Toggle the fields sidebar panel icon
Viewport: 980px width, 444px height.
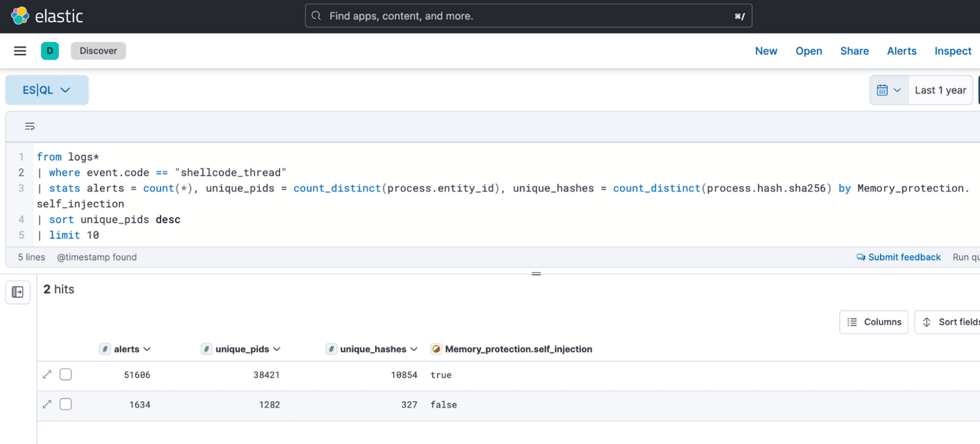coord(18,292)
